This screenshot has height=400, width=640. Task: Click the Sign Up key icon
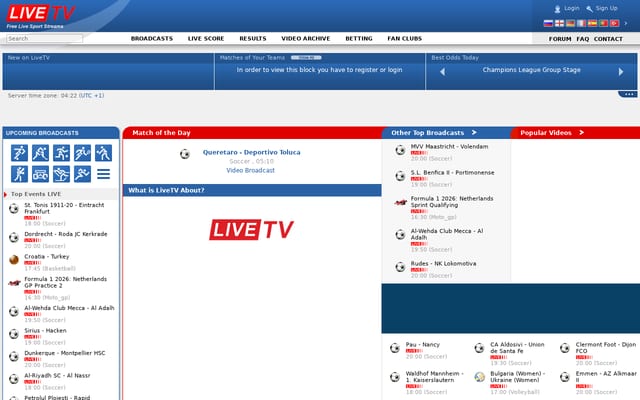[589, 9]
